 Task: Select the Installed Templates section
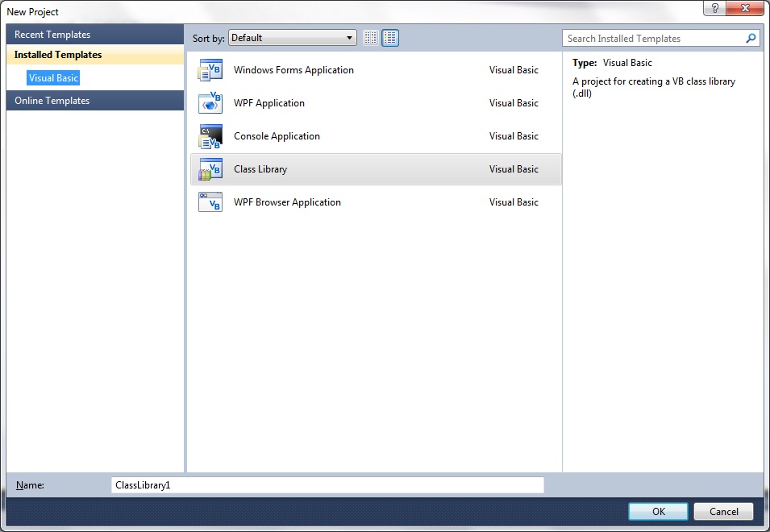point(95,55)
